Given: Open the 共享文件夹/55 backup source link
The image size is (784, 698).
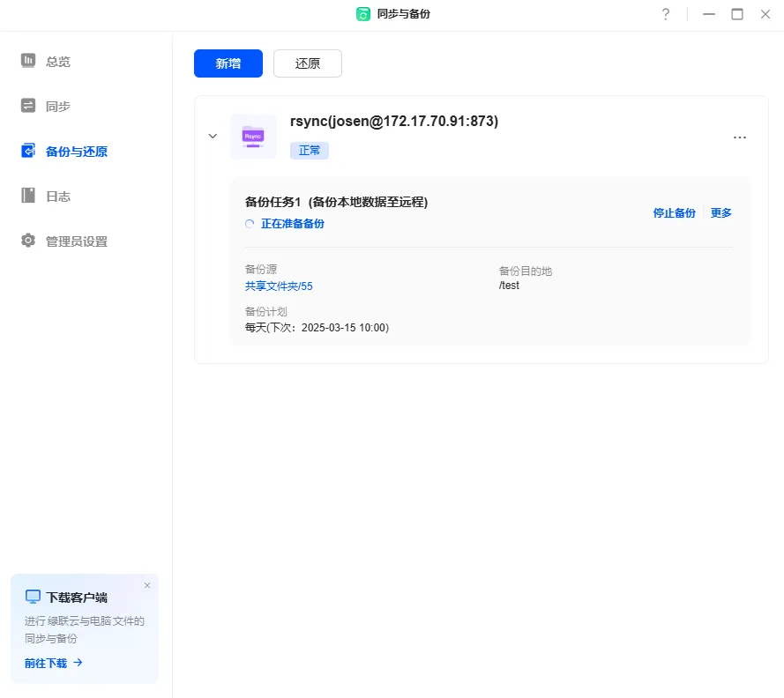Looking at the screenshot, I should pyautogui.click(x=279, y=286).
